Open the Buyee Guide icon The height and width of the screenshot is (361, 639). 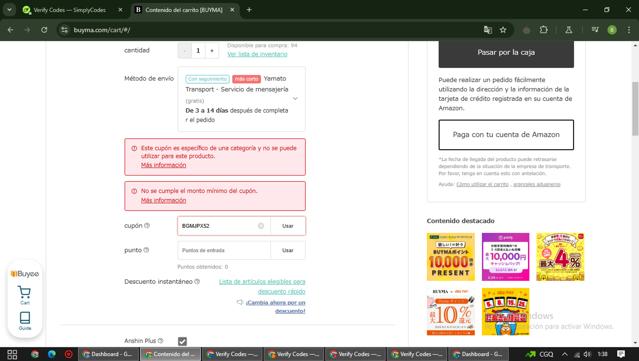pyautogui.click(x=24, y=321)
